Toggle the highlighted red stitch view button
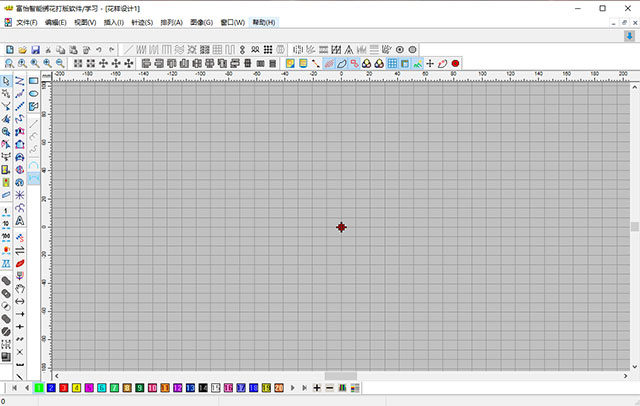Image resolution: width=640 pixels, height=406 pixels. click(329, 63)
